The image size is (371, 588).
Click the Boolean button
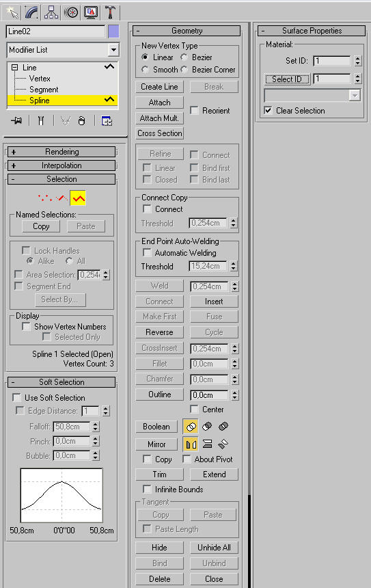(156, 427)
